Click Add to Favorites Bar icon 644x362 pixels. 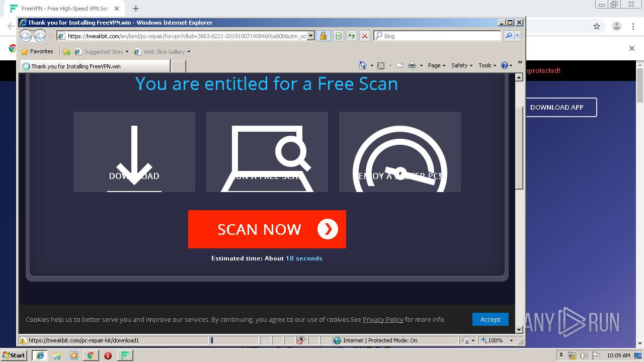click(66, 51)
